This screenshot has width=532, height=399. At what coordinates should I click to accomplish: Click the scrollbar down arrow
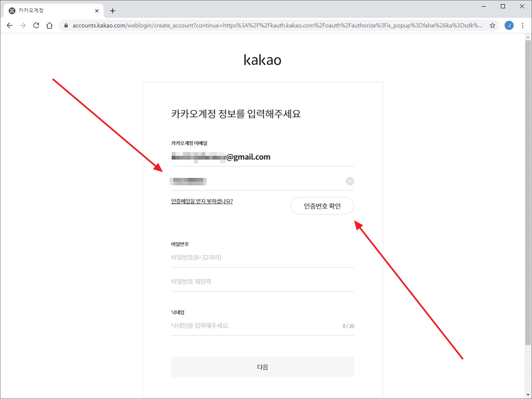click(x=528, y=395)
